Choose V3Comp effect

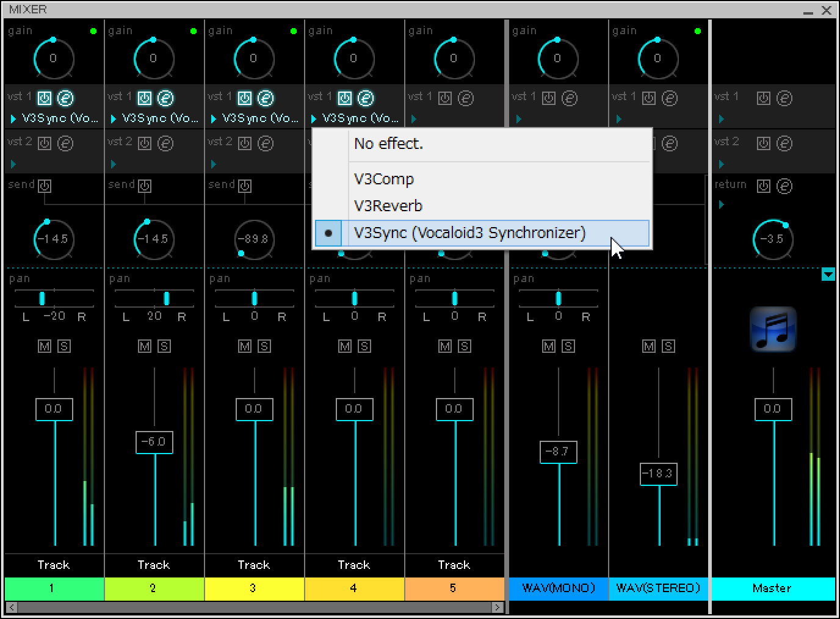pos(482,179)
